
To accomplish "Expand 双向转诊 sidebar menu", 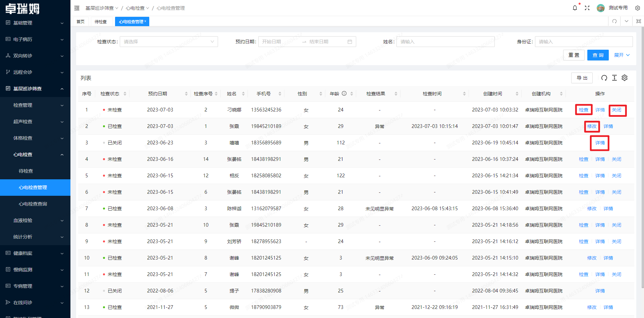I will pyautogui.click(x=35, y=56).
